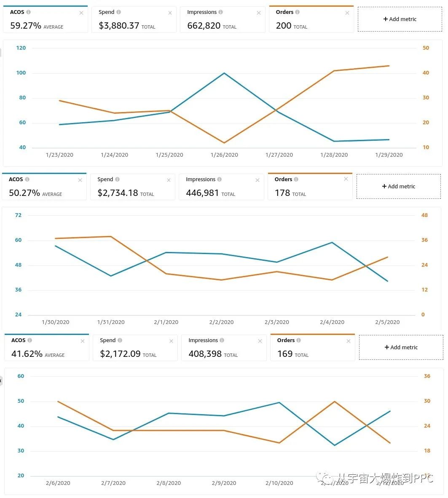Click Orders info icon on 200 total card
448x498 pixels.
(298, 12)
